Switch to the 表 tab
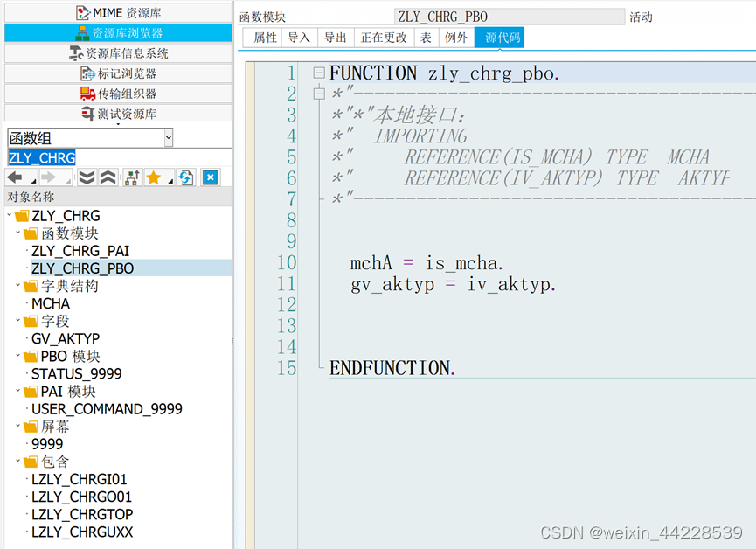The width and height of the screenshot is (756, 549). point(427,38)
